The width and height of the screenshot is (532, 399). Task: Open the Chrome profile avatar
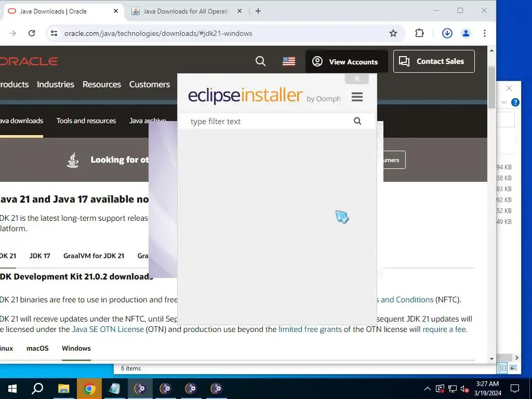coord(466,33)
